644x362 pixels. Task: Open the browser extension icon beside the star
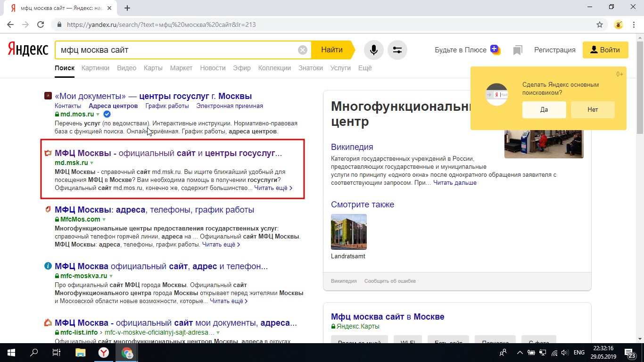point(619,25)
